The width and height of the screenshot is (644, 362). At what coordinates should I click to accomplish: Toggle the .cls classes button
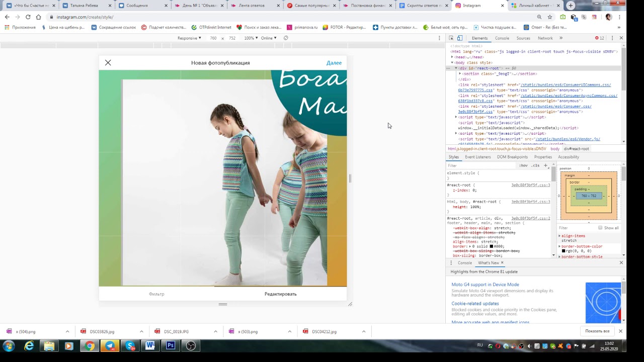pyautogui.click(x=535, y=165)
